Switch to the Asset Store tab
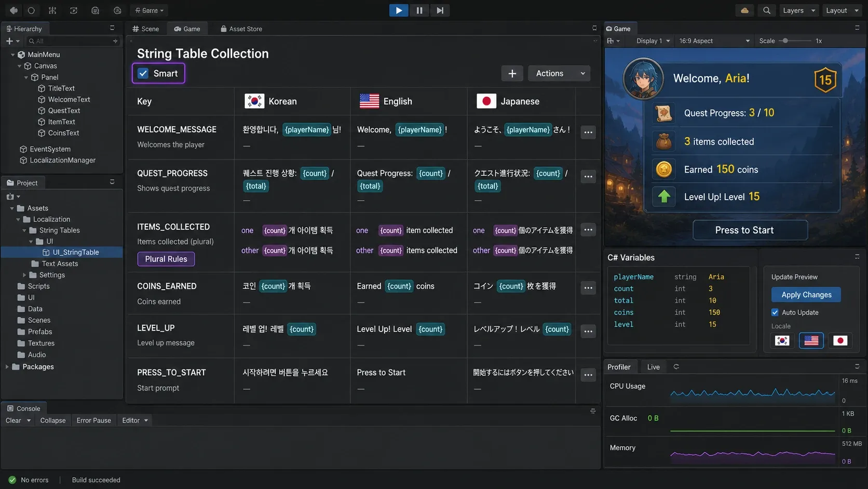Screen dimensions: 868x489 click(x=241, y=29)
